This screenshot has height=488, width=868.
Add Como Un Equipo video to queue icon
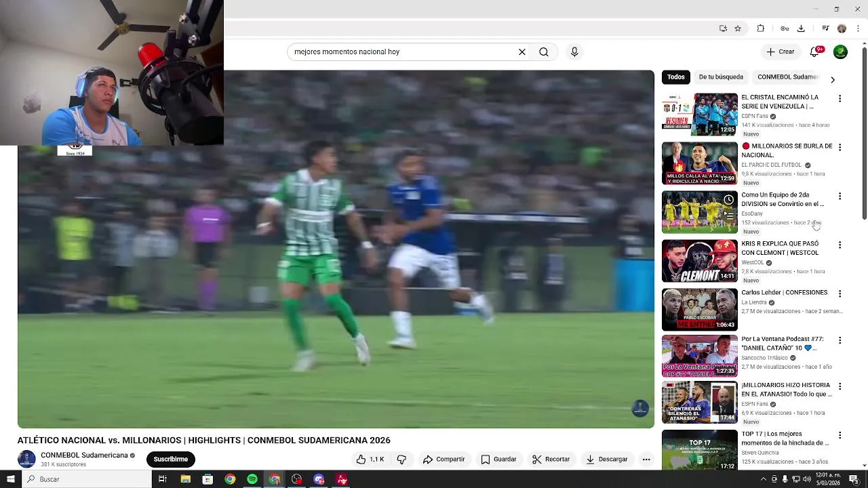728,215
